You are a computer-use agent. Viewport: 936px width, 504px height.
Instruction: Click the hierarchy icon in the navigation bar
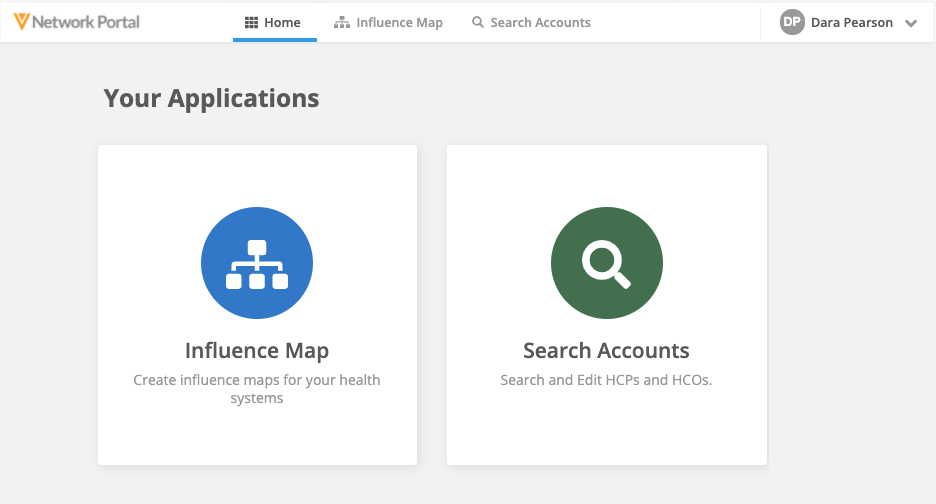point(342,22)
